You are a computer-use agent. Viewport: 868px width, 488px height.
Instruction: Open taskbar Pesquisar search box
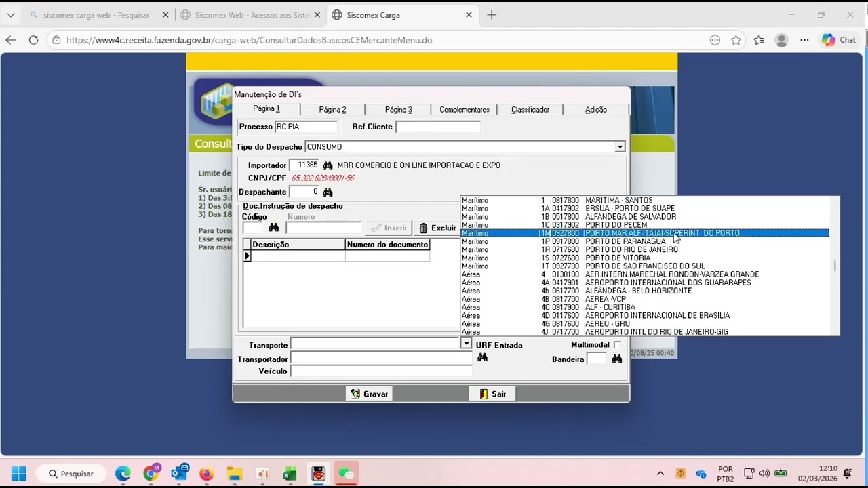[x=70, y=474]
